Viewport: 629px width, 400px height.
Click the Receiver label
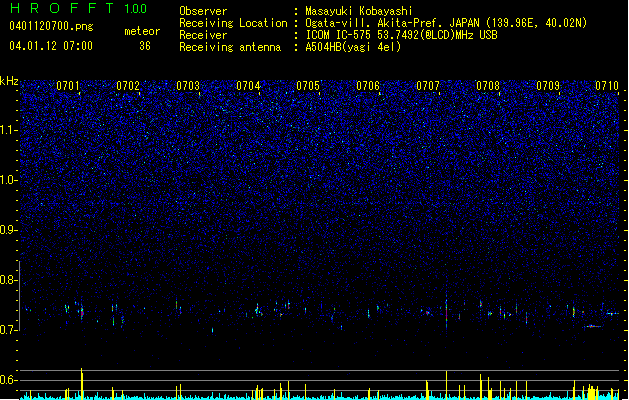pyautogui.click(x=203, y=35)
